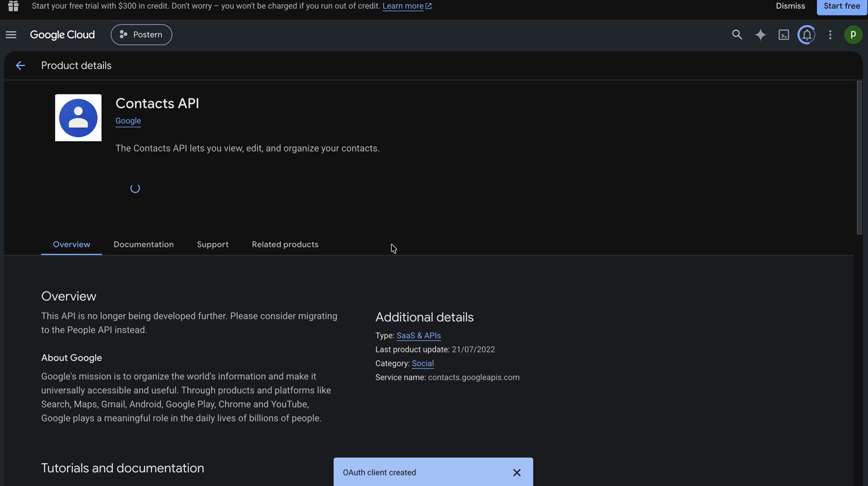Click the 'Contacts API' title text
The width and height of the screenshot is (868, 486).
coord(157,103)
